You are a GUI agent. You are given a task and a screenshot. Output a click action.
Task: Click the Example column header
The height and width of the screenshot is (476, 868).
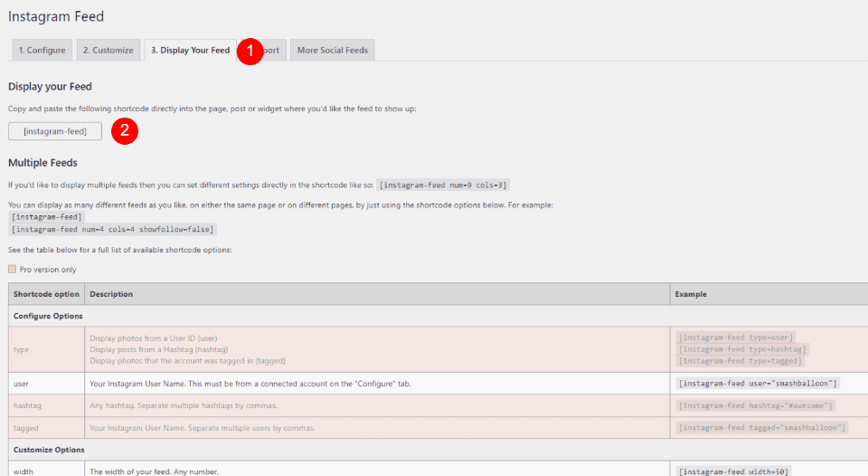tap(692, 294)
